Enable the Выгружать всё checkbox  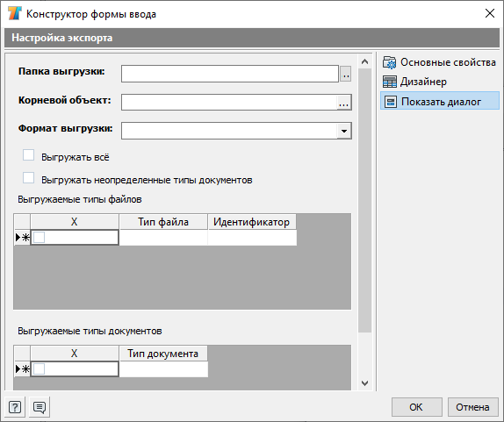[29, 154]
